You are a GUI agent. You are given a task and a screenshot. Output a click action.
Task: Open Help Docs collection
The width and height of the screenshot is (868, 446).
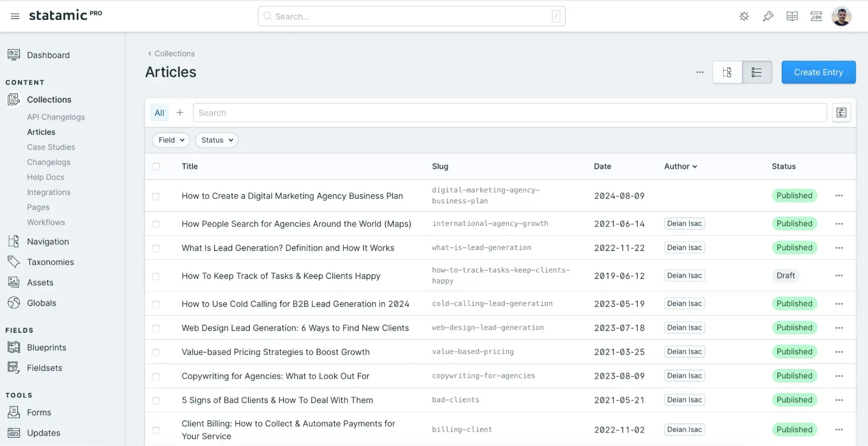(46, 177)
